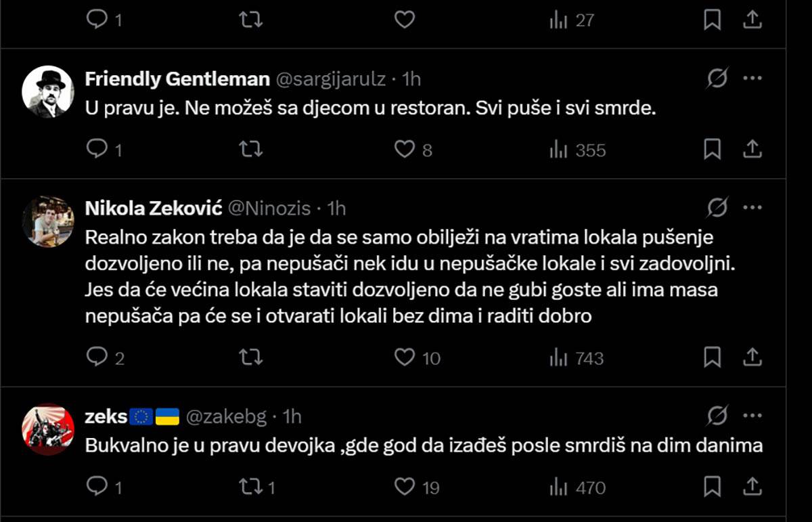Screen dimensions: 812x522
Task: Bookmark Friendly Gentleman's tweet
Action: [712, 150]
